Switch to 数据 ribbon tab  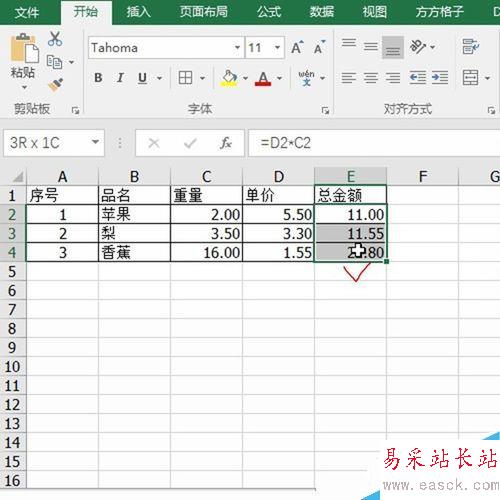point(322,12)
